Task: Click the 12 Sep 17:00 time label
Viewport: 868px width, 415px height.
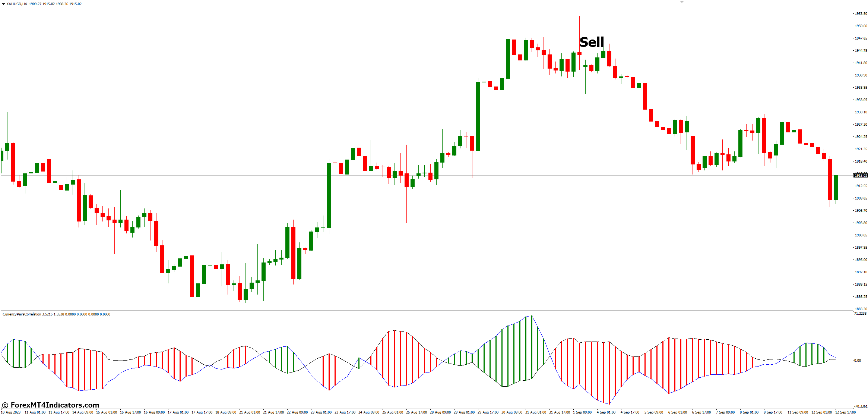Action: [x=845, y=412]
